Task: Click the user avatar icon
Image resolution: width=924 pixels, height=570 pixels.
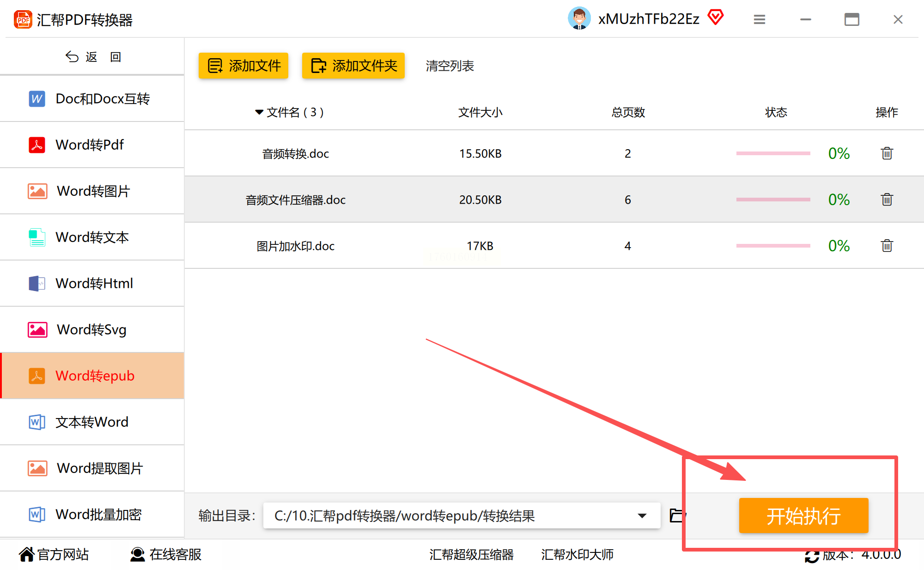Action: pos(579,18)
